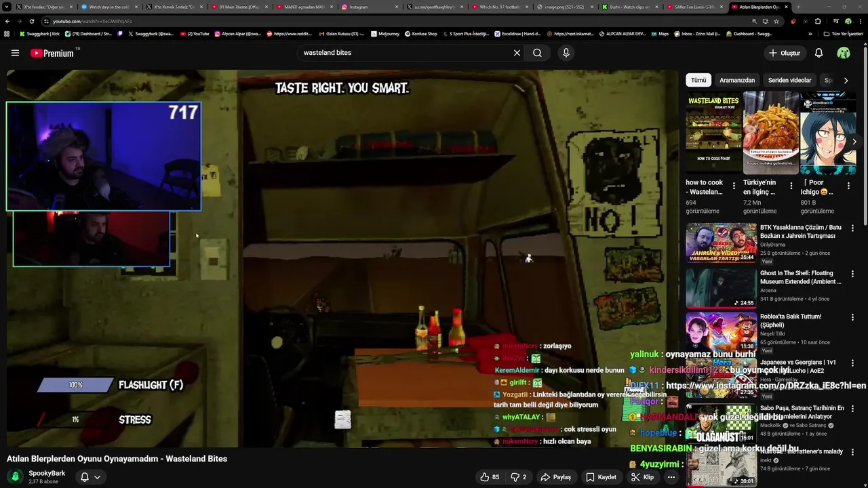Share the video with Paylaş
This screenshot has height=488, width=868.
coord(555,477)
